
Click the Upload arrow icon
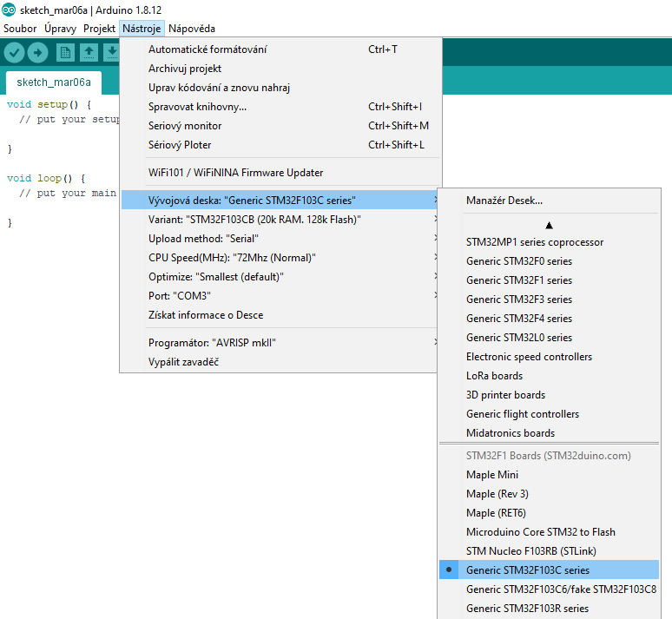[37, 53]
